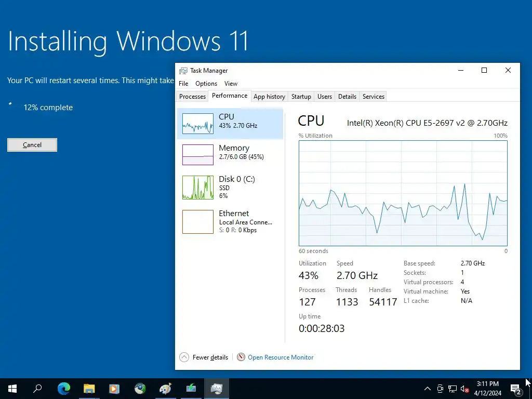Switch to the App history tab
Viewport: 532px width, 399px height.
click(x=270, y=96)
